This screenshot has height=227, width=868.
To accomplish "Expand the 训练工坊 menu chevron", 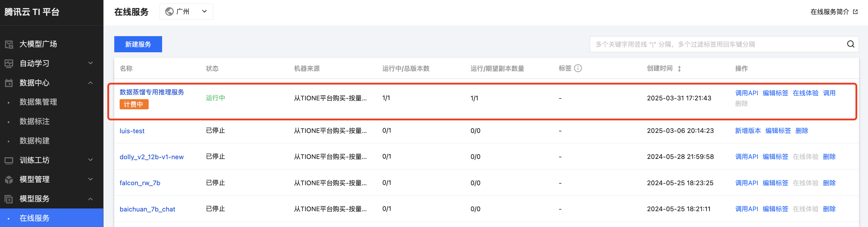I will pos(90,160).
